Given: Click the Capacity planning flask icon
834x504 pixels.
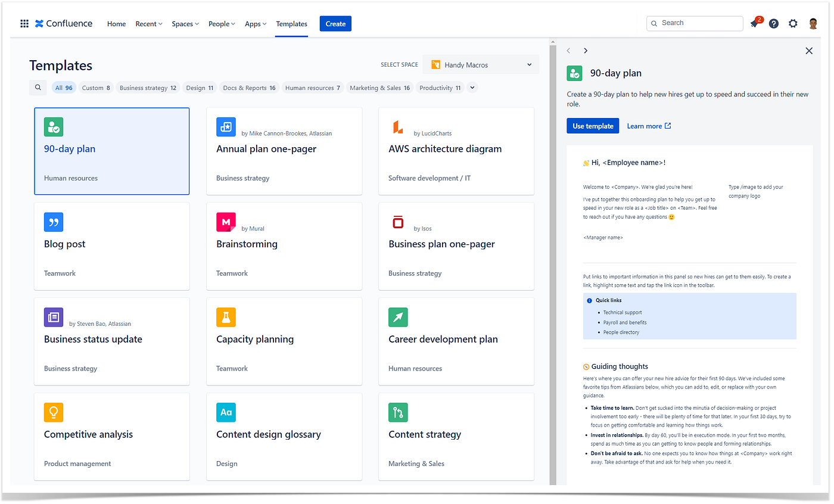Looking at the screenshot, I should tap(226, 317).
